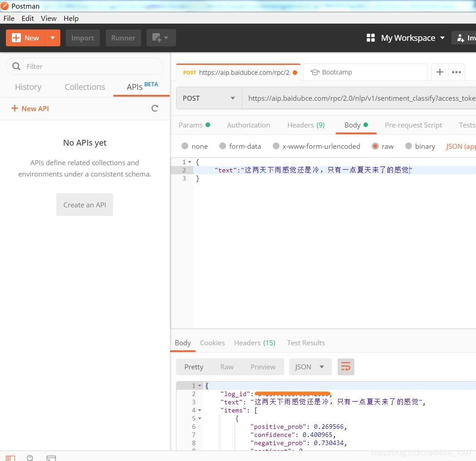
Task: Add a new request tab with plus
Action: pyautogui.click(x=440, y=72)
